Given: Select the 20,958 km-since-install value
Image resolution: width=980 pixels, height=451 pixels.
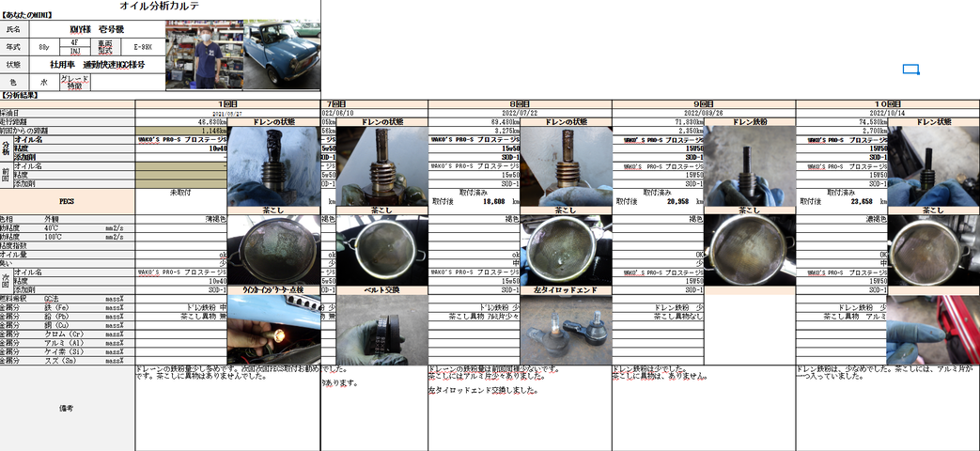Looking at the screenshot, I should (x=677, y=202).
